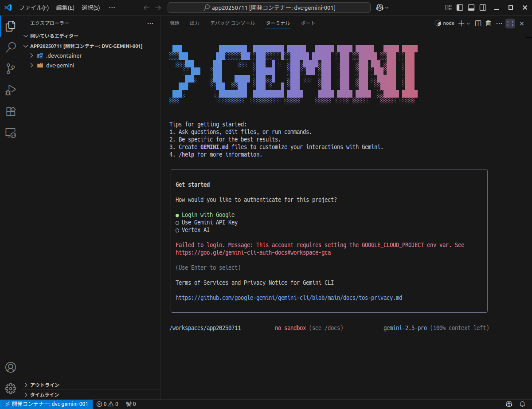The image size is (532, 409).
Task: Expand the .devcontainer folder
Action: (x=90, y=55)
